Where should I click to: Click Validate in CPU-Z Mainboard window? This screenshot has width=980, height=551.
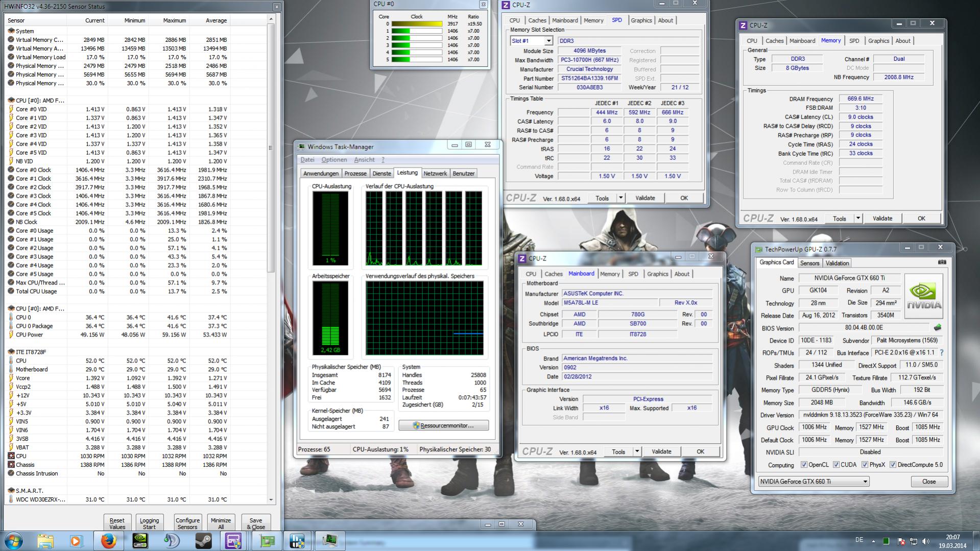pyautogui.click(x=661, y=451)
